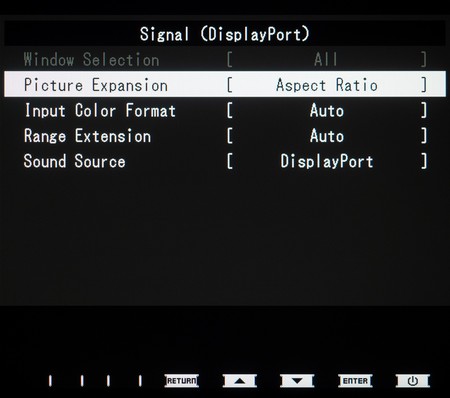Open Input Color Format Auto value

[x=327, y=110]
